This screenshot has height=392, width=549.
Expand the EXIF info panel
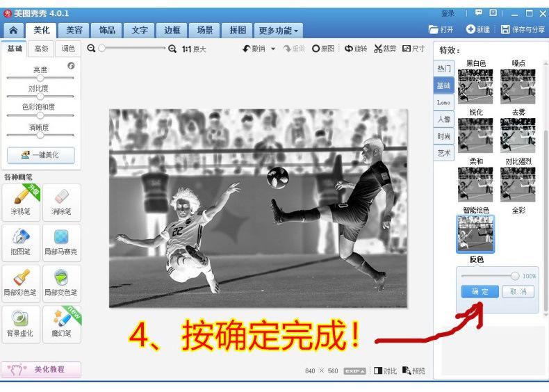coord(354,371)
